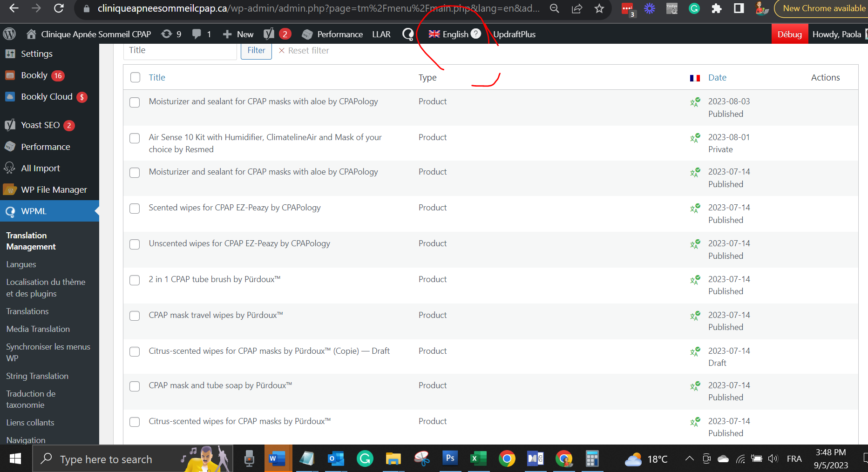Open the Windows Start menu
868x472 pixels.
point(15,459)
